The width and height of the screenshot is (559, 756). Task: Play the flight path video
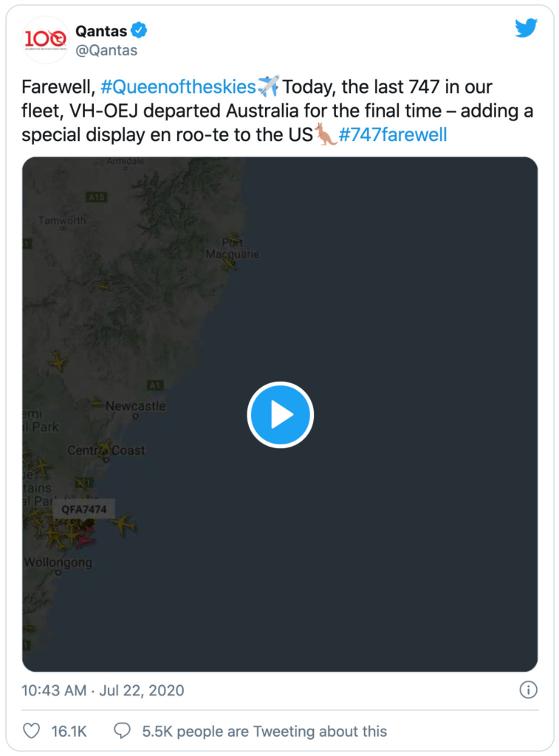pos(280,415)
